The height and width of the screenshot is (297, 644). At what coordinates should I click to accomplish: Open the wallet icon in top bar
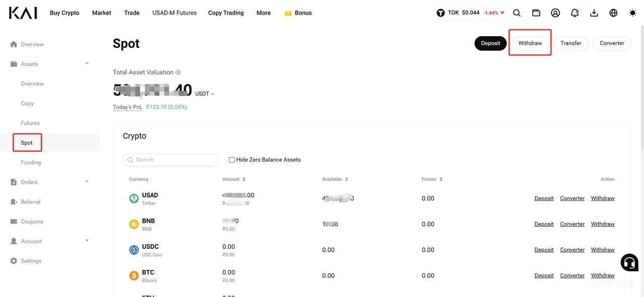click(x=536, y=13)
